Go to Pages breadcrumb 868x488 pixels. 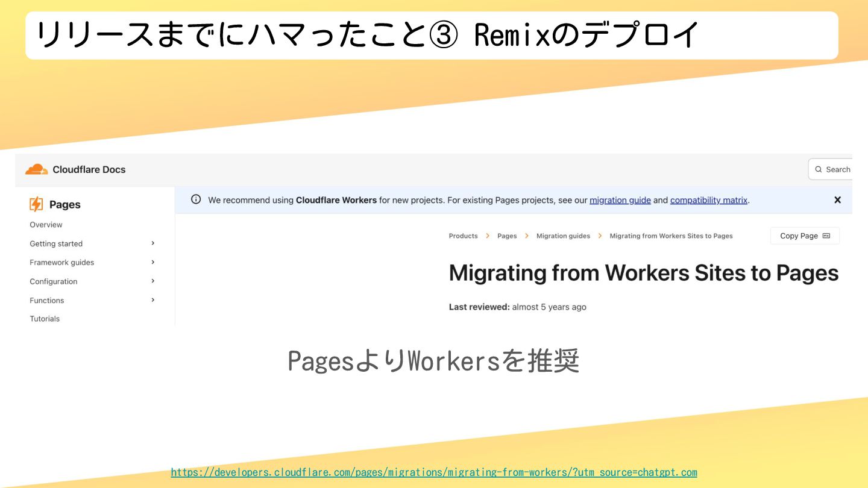click(507, 236)
